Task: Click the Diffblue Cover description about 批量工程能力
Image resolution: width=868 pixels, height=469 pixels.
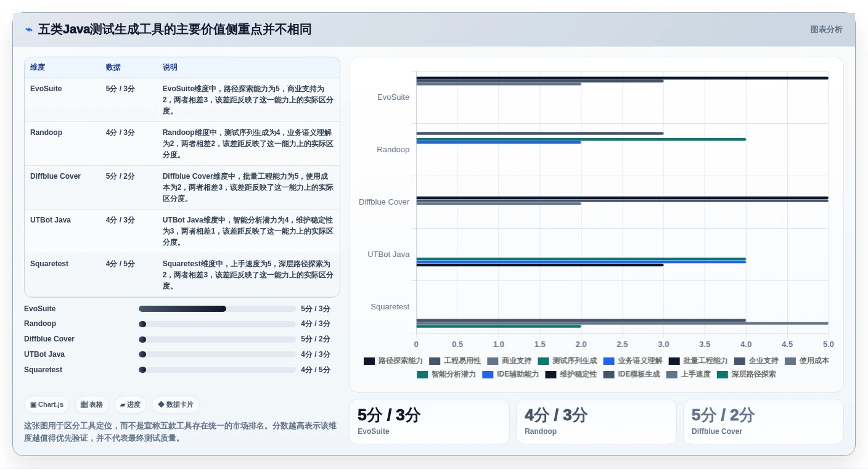Action: [x=248, y=187]
